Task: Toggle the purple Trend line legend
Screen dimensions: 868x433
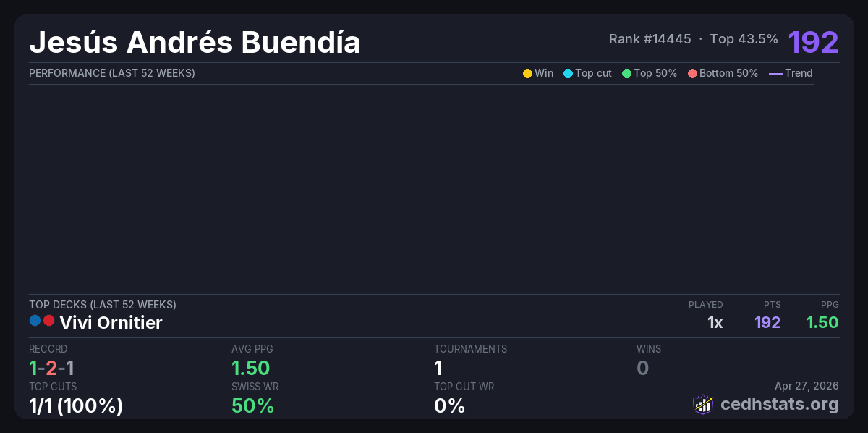Action: pos(775,73)
